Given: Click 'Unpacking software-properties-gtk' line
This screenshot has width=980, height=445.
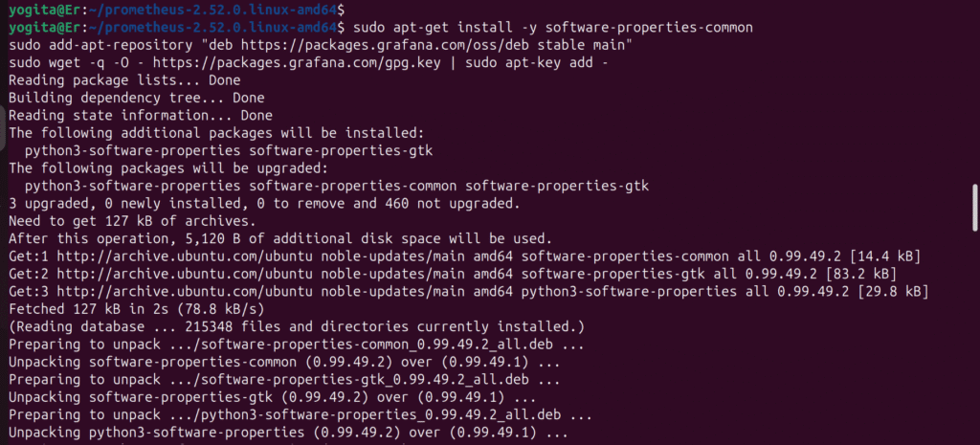Looking at the screenshot, I should point(273,397).
